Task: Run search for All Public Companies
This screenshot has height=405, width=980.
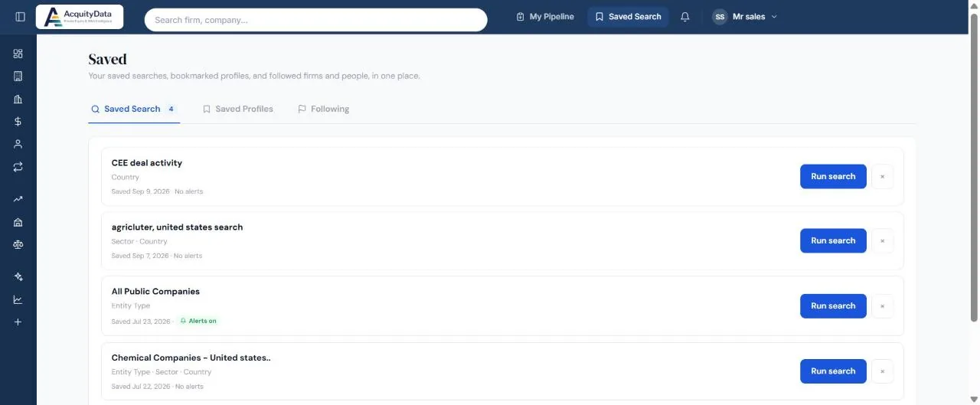Action: [833, 305]
